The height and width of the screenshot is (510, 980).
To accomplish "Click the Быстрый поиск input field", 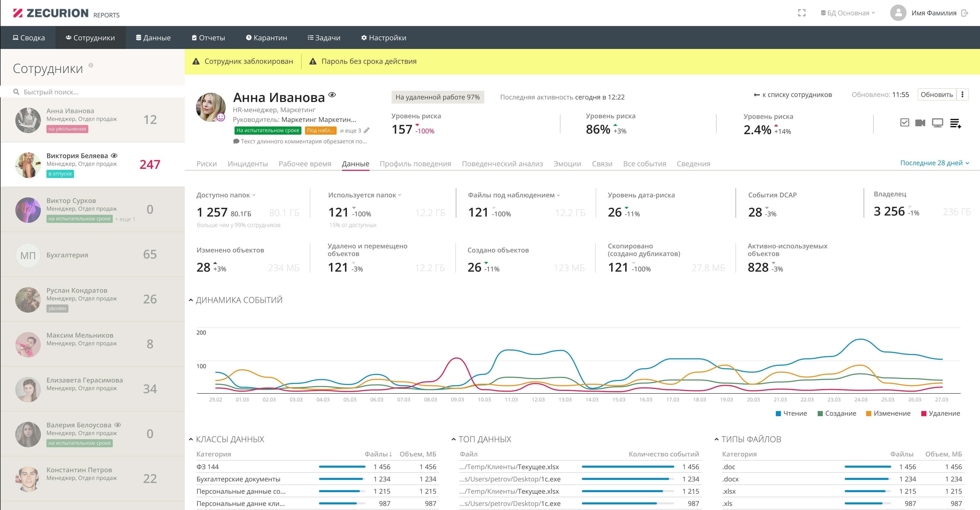I will (92, 92).
